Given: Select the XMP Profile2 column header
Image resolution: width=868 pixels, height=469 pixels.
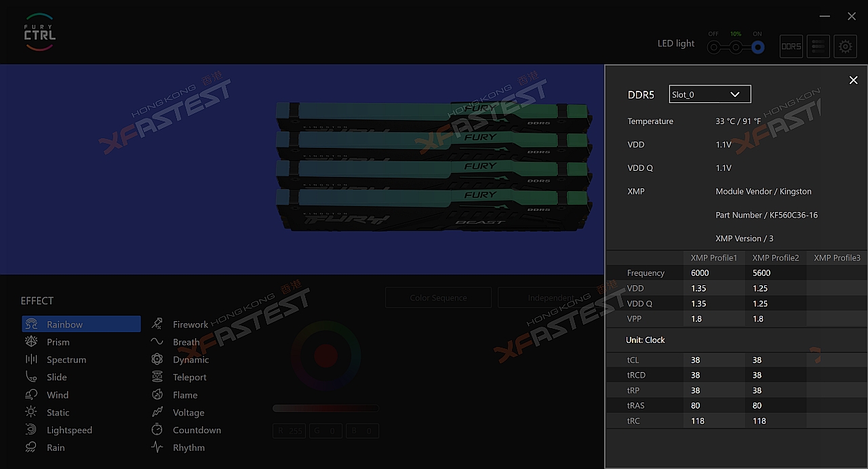Looking at the screenshot, I should pyautogui.click(x=775, y=258).
